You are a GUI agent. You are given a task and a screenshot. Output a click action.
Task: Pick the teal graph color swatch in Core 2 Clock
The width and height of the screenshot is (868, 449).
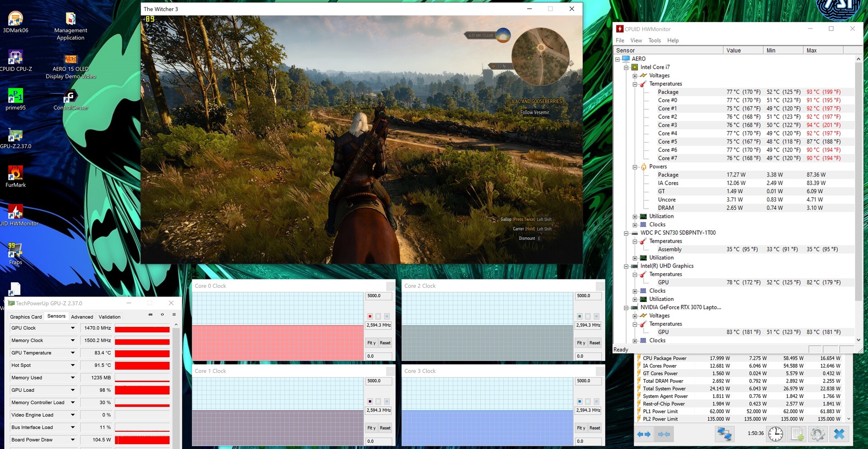(580, 316)
